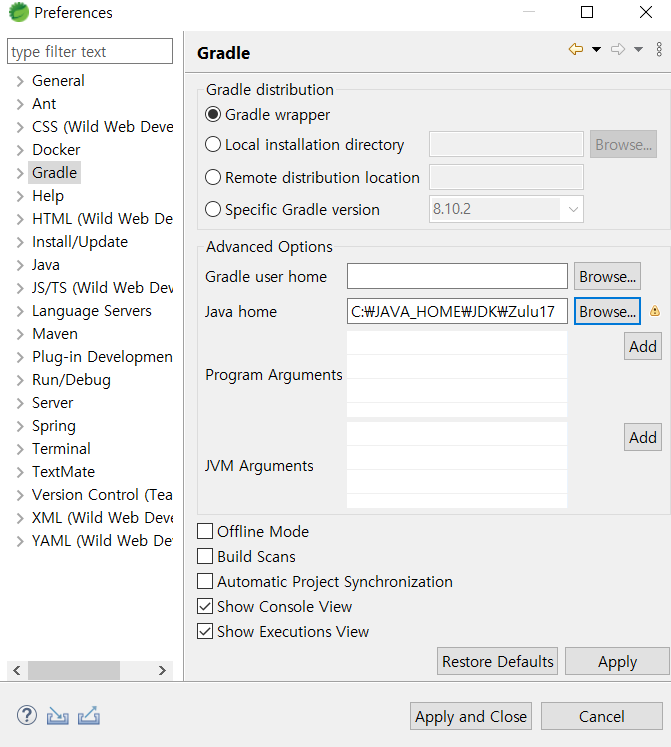This screenshot has height=747, width=671.
Task: Expand the Maven tree node
Action: pyautogui.click(x=20, y=334)
